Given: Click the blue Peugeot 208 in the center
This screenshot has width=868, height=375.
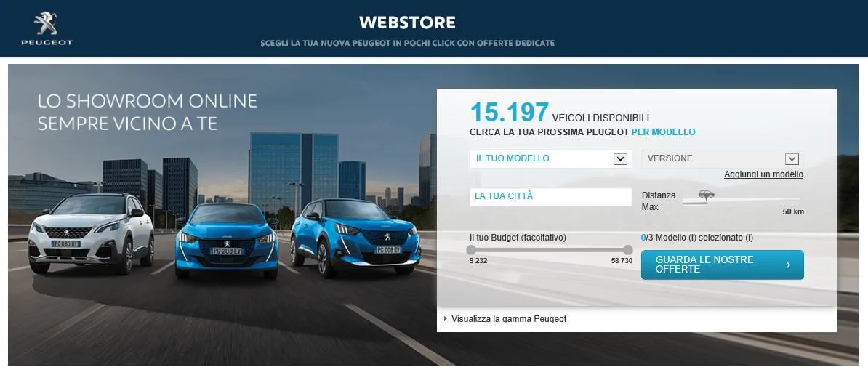Looking at the screenshot, I should pos(227,241).
